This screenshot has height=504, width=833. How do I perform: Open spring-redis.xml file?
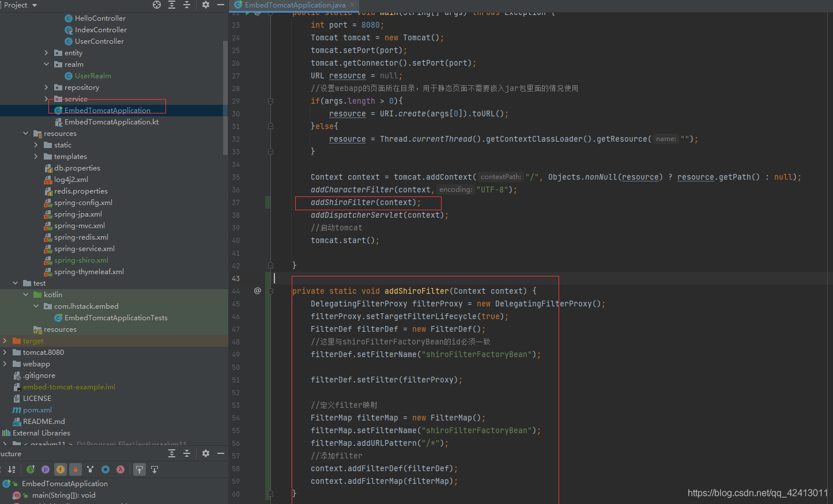(x=81, y=237)
